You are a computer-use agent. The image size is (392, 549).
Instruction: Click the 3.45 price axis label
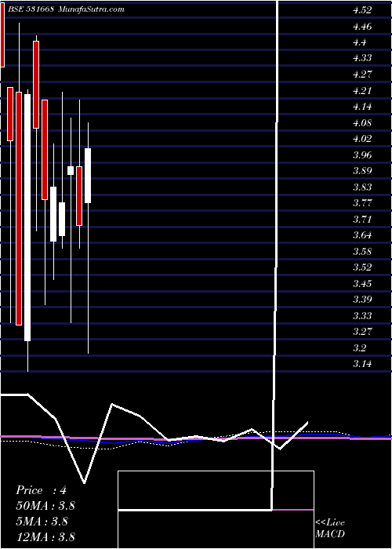pyautogui.click(x=362, y=283)
